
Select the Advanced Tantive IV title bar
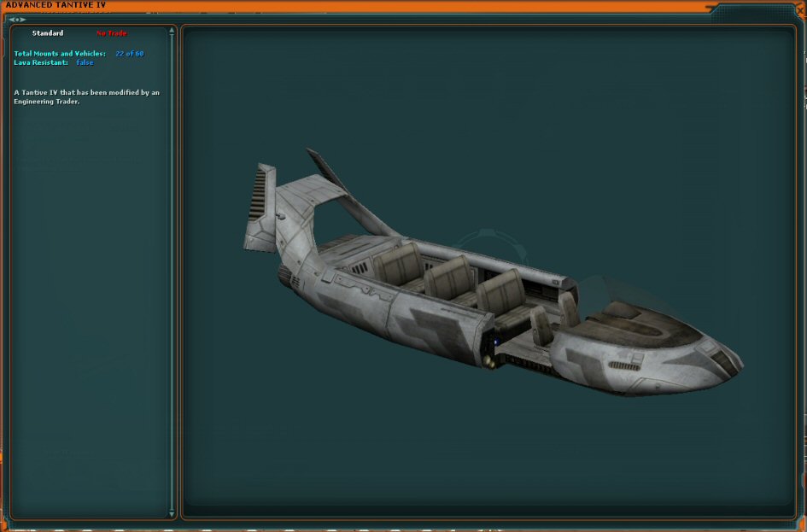pos(342,6)
